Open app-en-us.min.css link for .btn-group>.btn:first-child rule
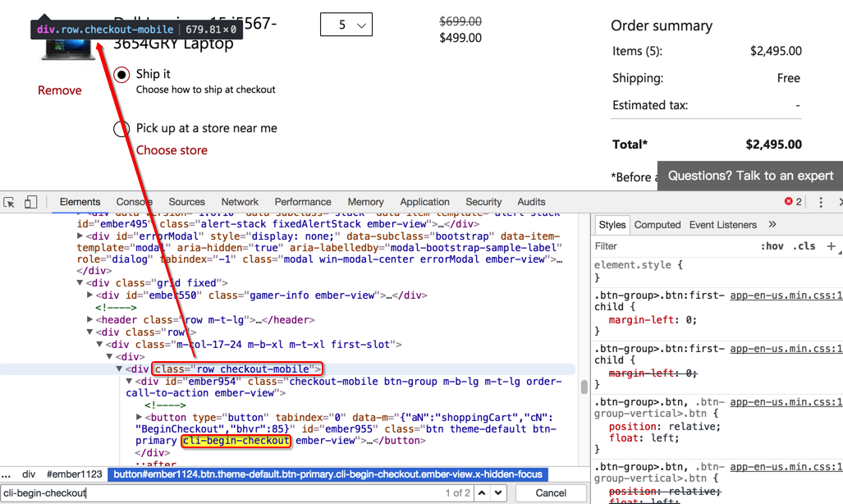The image size is (843, 504). pyautogui.click(x=786, y=296)
